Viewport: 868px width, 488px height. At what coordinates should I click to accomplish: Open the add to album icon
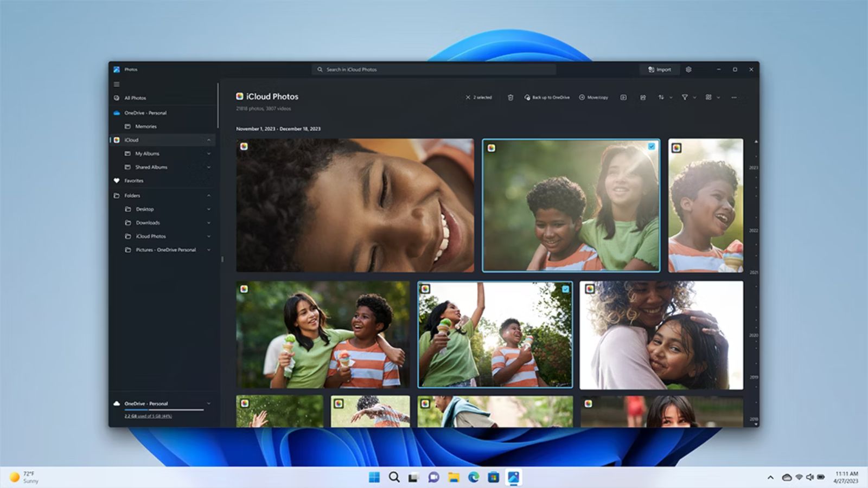(x=623, y=97)
